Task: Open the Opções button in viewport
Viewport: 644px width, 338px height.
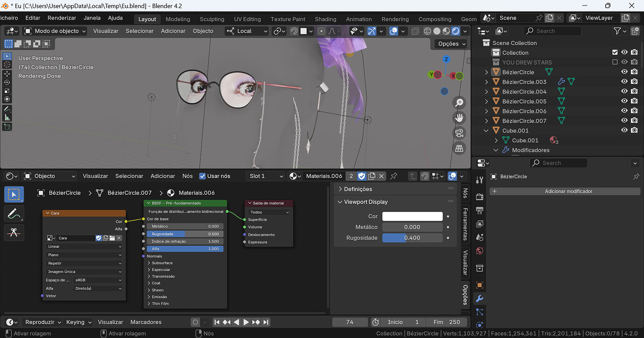Action: coord(451,43)
